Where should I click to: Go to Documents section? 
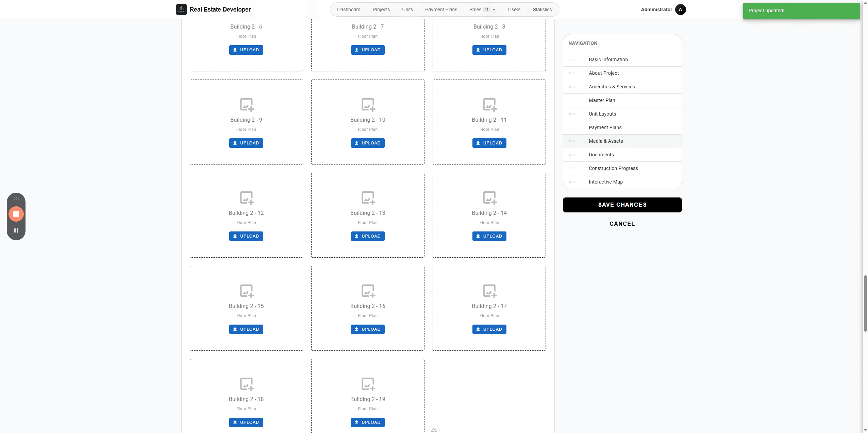[622, 155]
